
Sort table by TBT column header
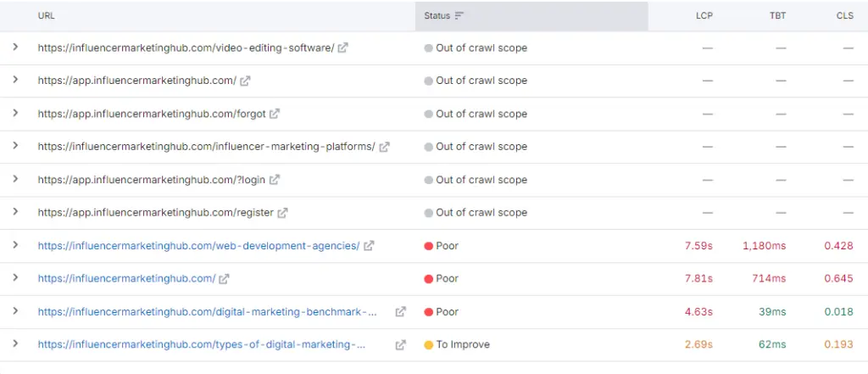click(777, 15)
